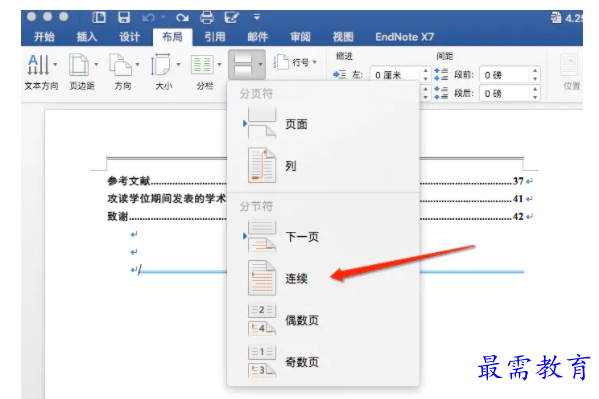The width and height of the screenshot is (599, 399).
Task: Click the 方向 orientation icon
Action: click(120, 65)
